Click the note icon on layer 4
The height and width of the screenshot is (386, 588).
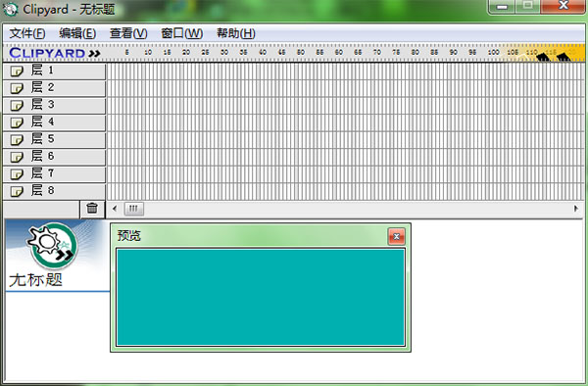tap(17, 122)
